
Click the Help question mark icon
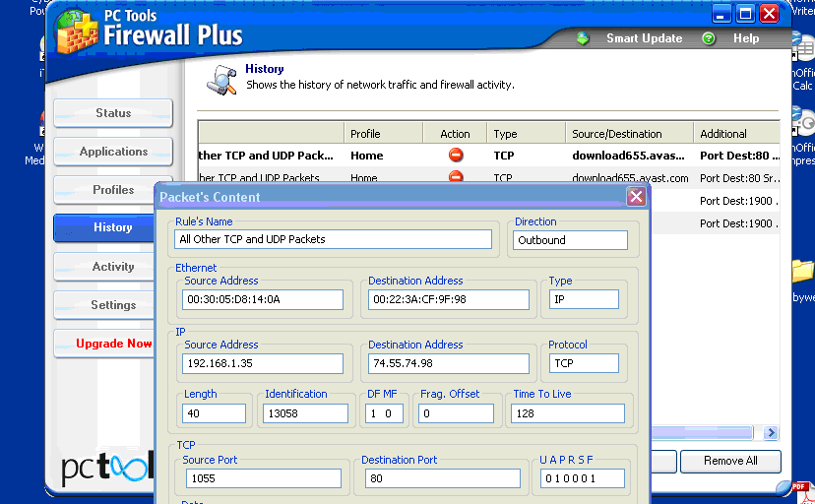click(x=709, y=38)
